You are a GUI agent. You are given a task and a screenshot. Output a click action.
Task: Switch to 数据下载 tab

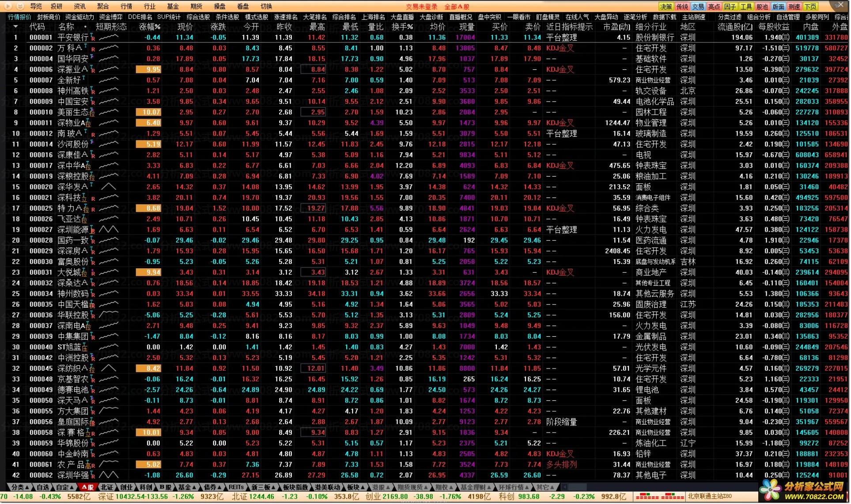(x=665, y=17)
